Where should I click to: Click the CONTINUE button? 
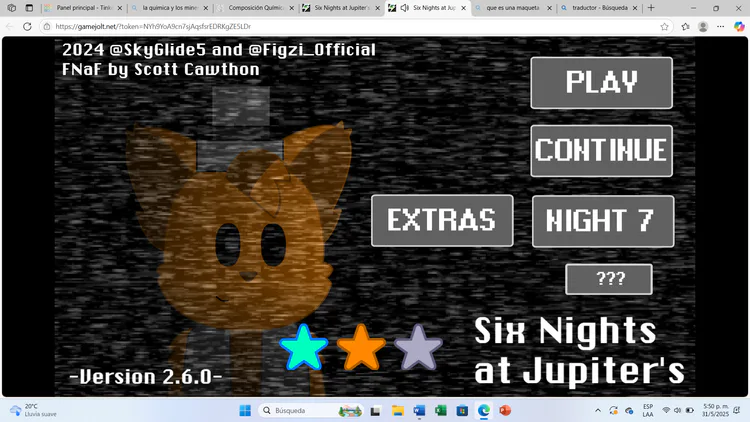coord(601,151)
